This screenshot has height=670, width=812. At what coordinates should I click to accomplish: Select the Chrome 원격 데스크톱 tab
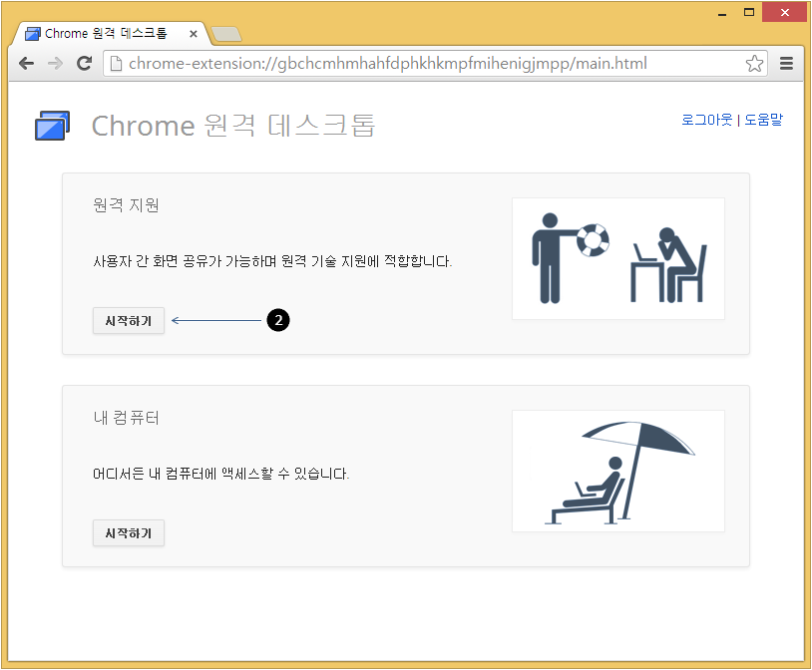click(109, 34)
